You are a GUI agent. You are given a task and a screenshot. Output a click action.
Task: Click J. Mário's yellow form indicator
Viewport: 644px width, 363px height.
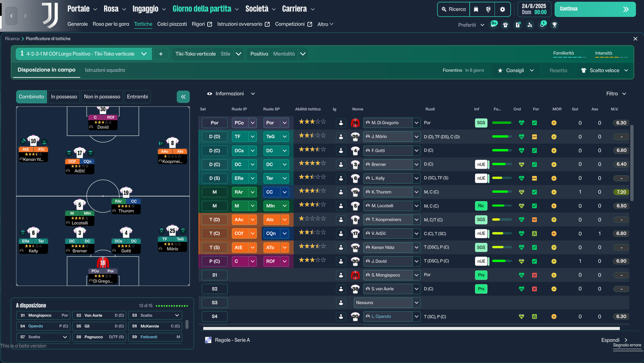[535, 137]
